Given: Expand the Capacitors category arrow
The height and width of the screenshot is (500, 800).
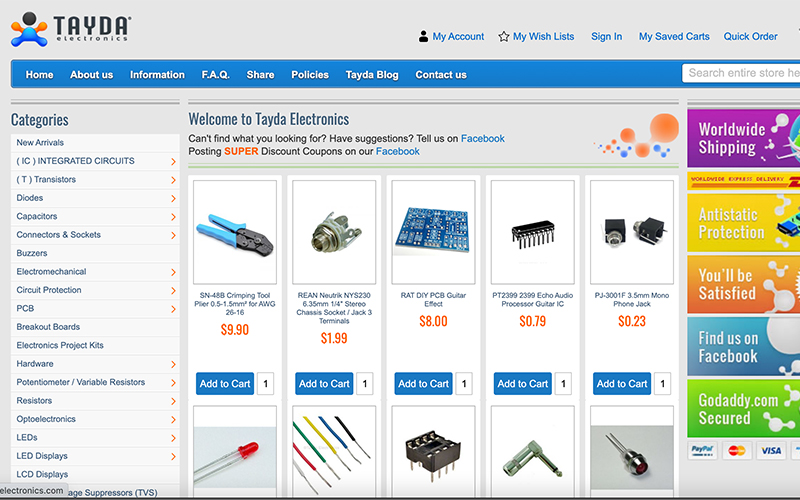Looking at the screenshot, I should 173,217.
